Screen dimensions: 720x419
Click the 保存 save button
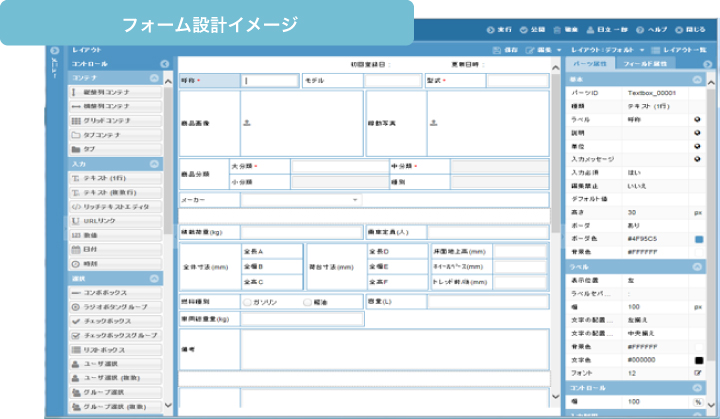(506, 48)
